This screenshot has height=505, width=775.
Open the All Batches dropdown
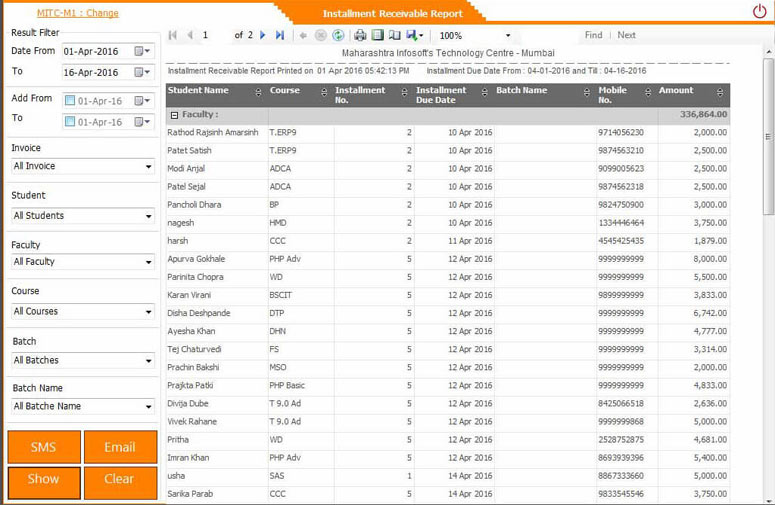83,361
